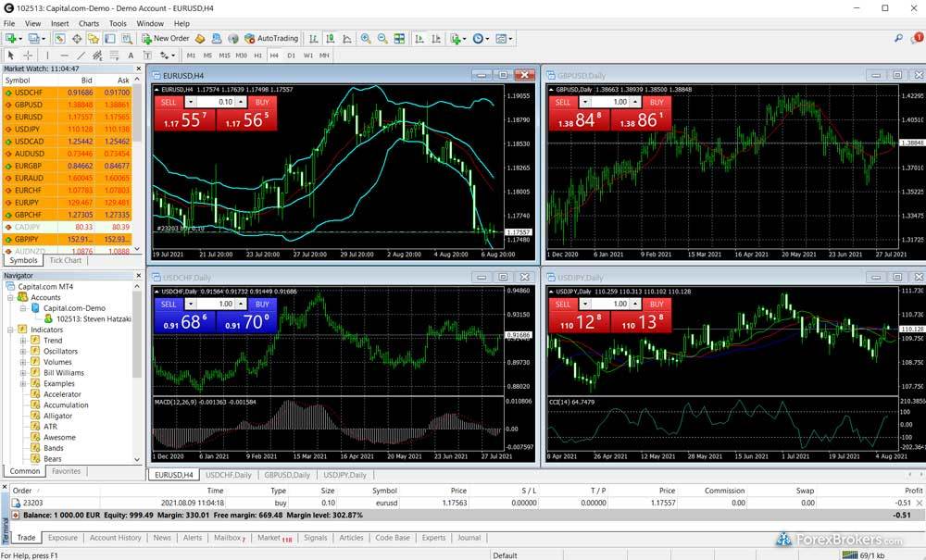Toggle the AutoTrading button
Screen dimensions: 926x560
click(271, 39)
